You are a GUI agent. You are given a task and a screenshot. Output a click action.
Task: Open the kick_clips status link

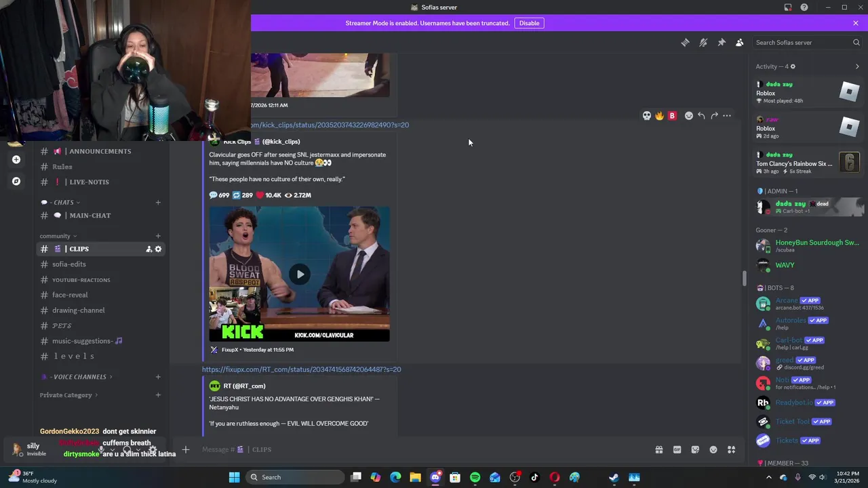330,125
